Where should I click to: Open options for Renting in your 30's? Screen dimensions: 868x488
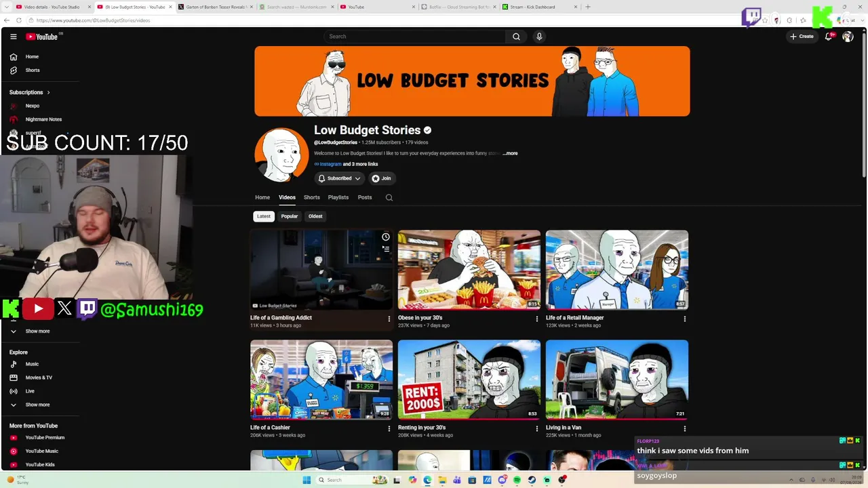[x=537, y=428]
